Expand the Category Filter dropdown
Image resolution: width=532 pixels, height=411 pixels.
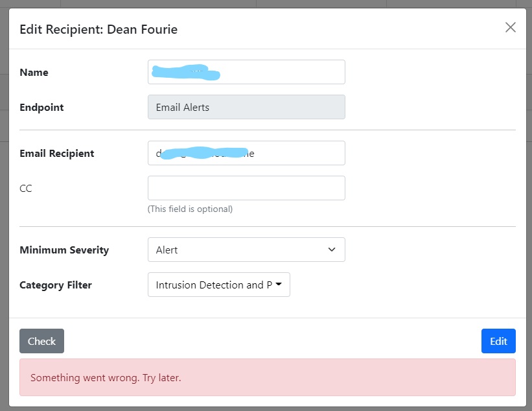tap(218, 285)
